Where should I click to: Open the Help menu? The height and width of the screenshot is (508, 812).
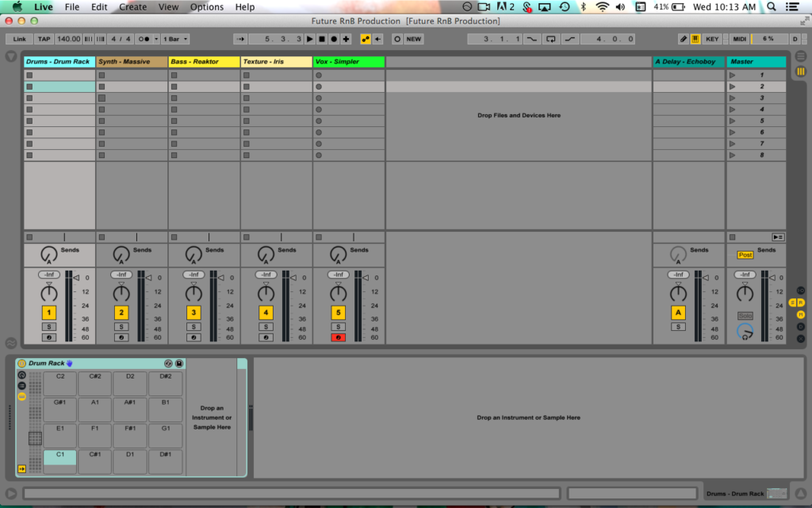click(245, 6)
